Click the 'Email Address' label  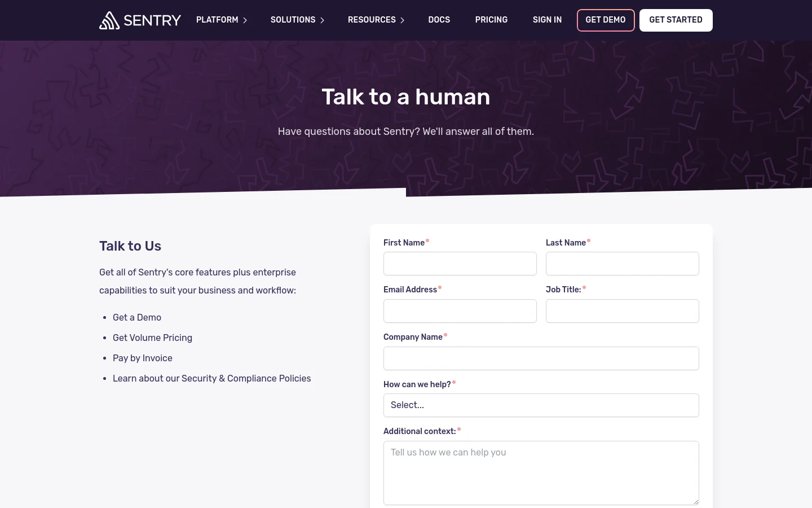tap(410, 290)
